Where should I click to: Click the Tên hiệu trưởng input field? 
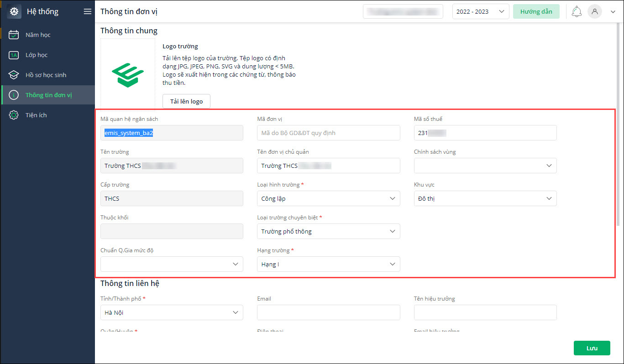(485, 312)
